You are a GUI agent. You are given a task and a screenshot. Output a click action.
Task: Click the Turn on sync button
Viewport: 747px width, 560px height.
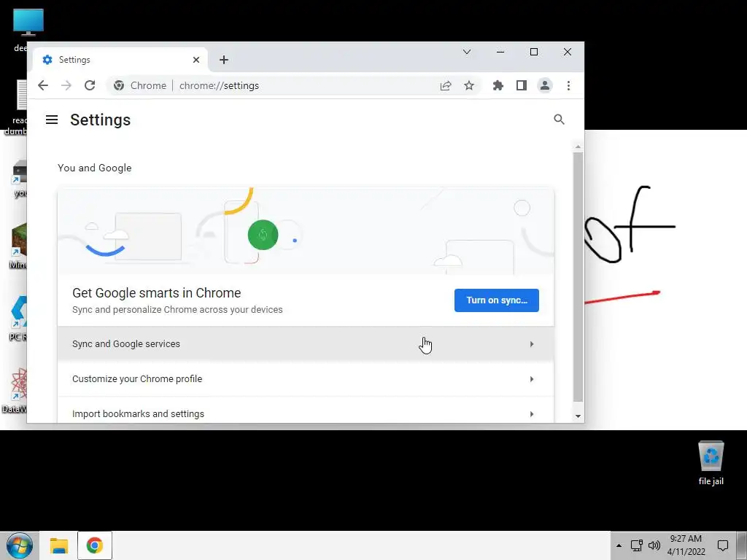pyautogui.click(x=496, y=300)
